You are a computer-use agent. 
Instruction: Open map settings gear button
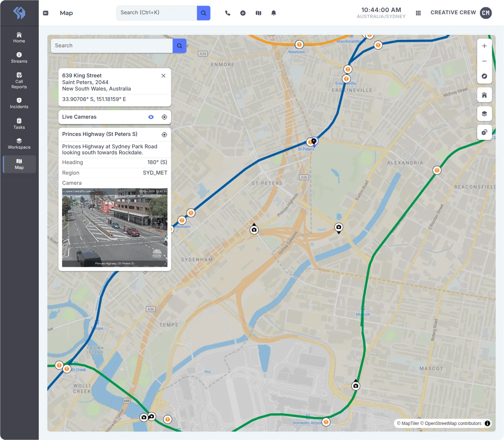coord(484,133)
